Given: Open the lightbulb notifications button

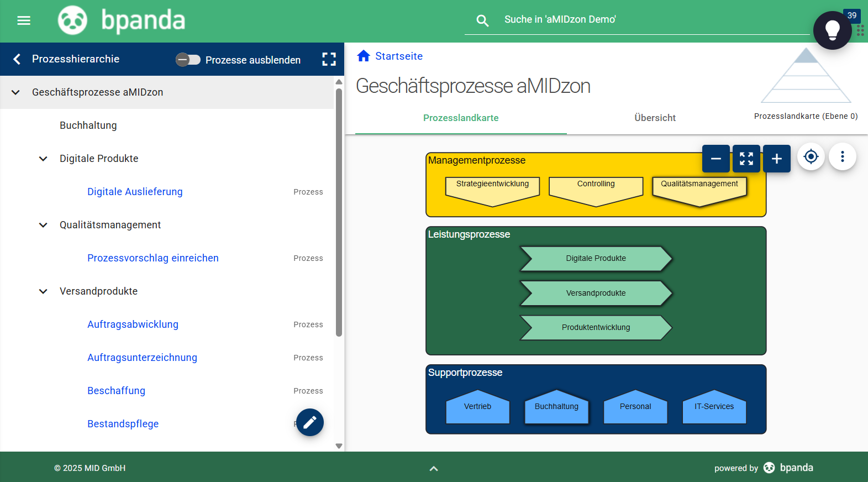Looking at the screenshot, I should (x=832, y=30).
